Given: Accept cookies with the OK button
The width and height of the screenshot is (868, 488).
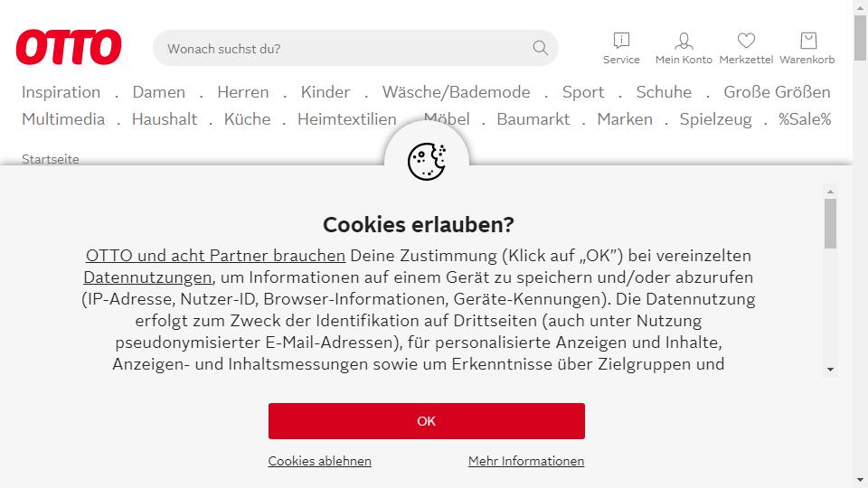Looking at the screenshot, I should pyautogui.click(x=426, y=421).
